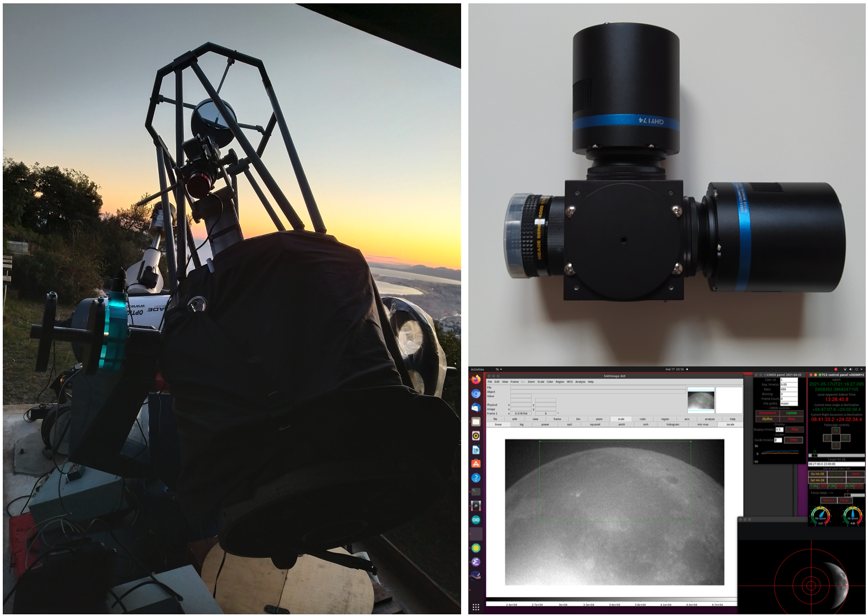Select 'asinh' scale in ds9
Screen dimensions: 868x616
click(x=622, y=425)
